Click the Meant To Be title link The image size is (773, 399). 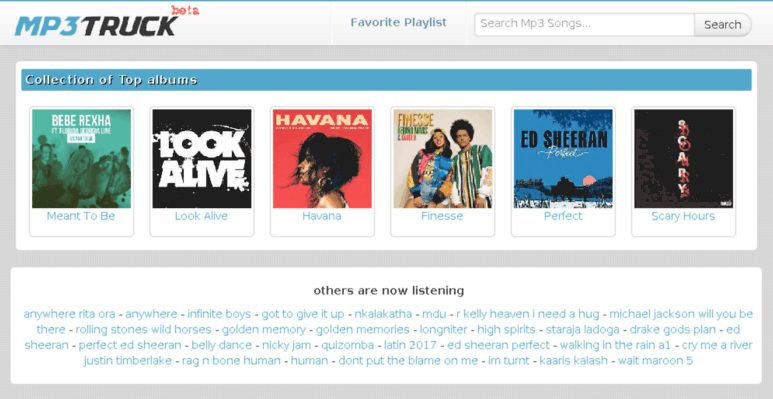(81, 216)
